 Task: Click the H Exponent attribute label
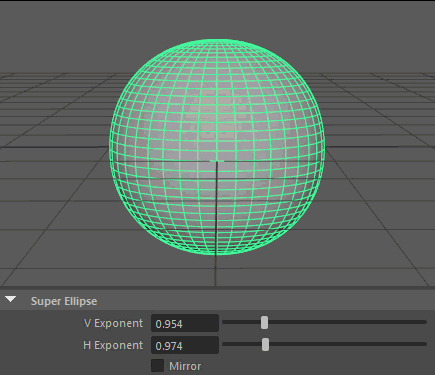click(x=113, y=345)
